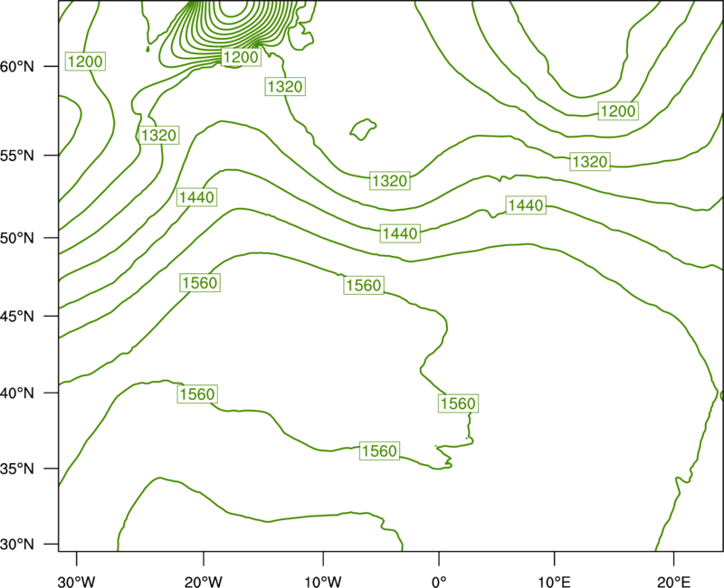Viewport: 724px width, 588px height.
Task: Select the 10°W longitude axis label
Action: click(323, 582)
